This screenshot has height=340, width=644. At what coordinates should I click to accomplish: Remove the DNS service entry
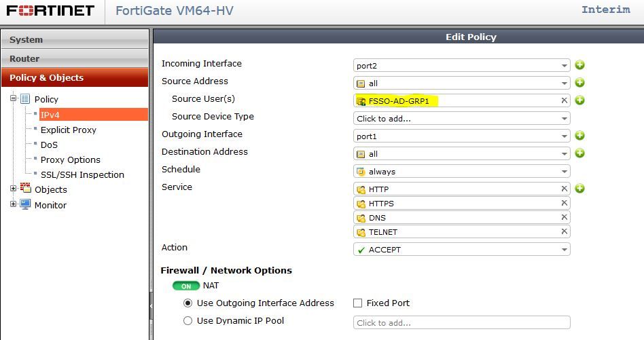(564, 217)
